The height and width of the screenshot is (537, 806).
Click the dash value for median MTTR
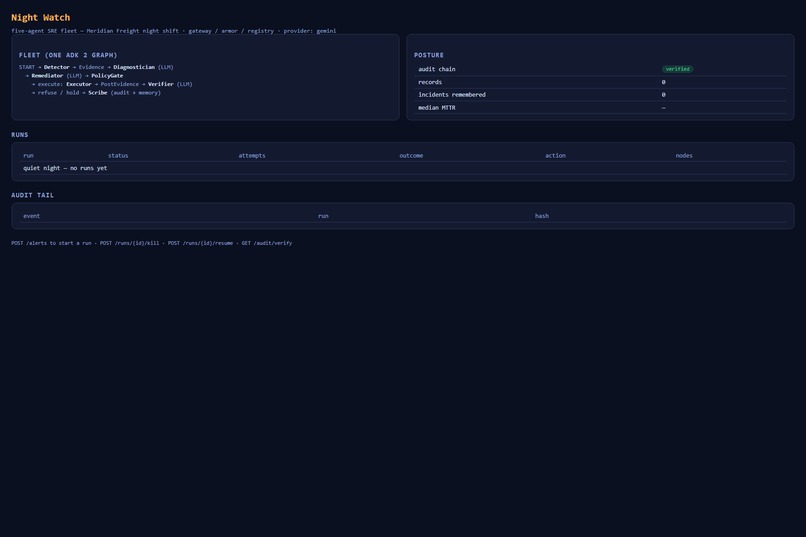pyautogui.click(x=664, y=108)
